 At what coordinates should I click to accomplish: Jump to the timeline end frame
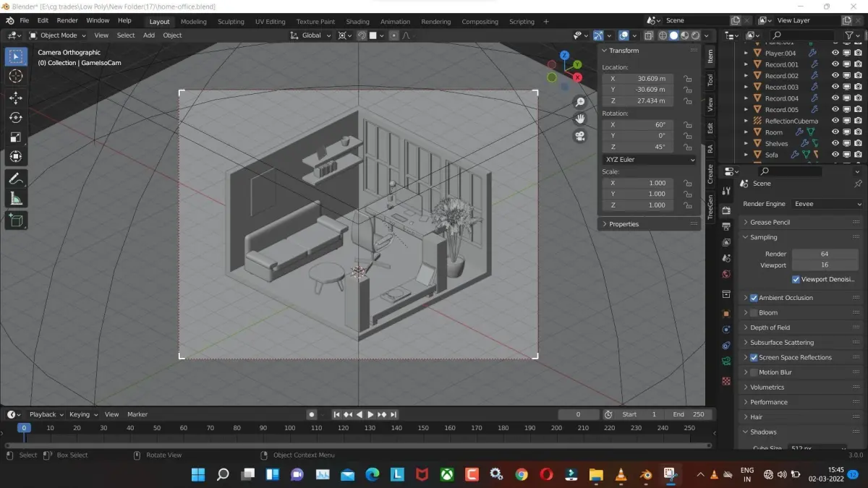coord(393,414)
